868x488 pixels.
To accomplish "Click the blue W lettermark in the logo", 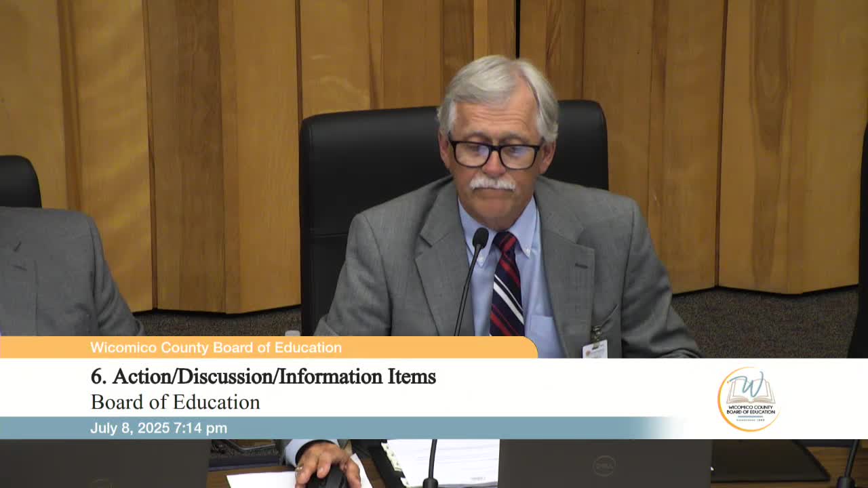I will (x=750, y=385).
